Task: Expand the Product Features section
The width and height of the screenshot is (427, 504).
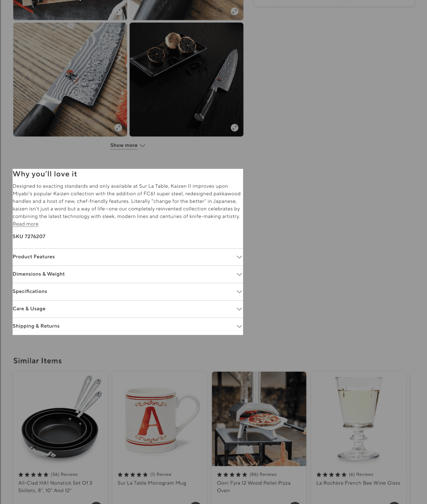Action: 128,257
